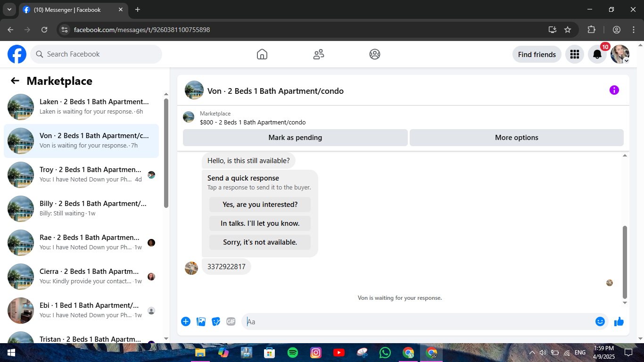Choose a GIF icon in composer
The image size is (644, 362).
pos(231,321)
